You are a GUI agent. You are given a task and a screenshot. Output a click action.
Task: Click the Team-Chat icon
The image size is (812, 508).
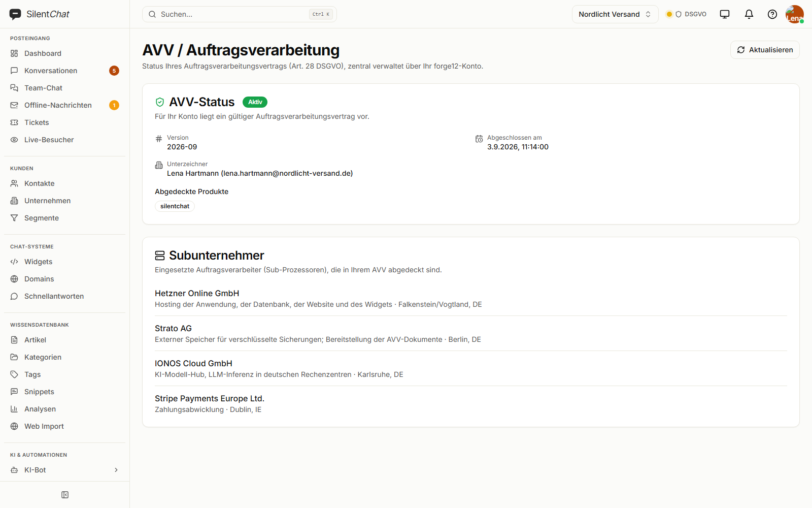[x=14, y=88]
